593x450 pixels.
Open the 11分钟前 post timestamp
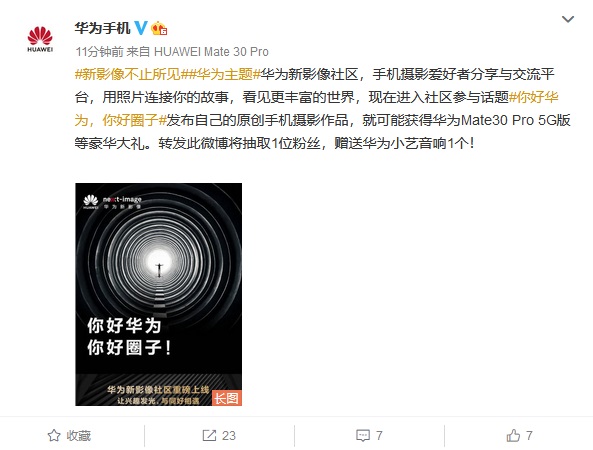tap(99, 51)
